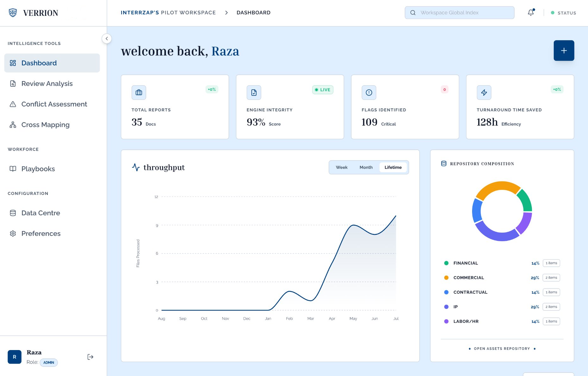Click the Flags Identified alert icon
This screenshot has width=588, height=376.
(369, 92)
